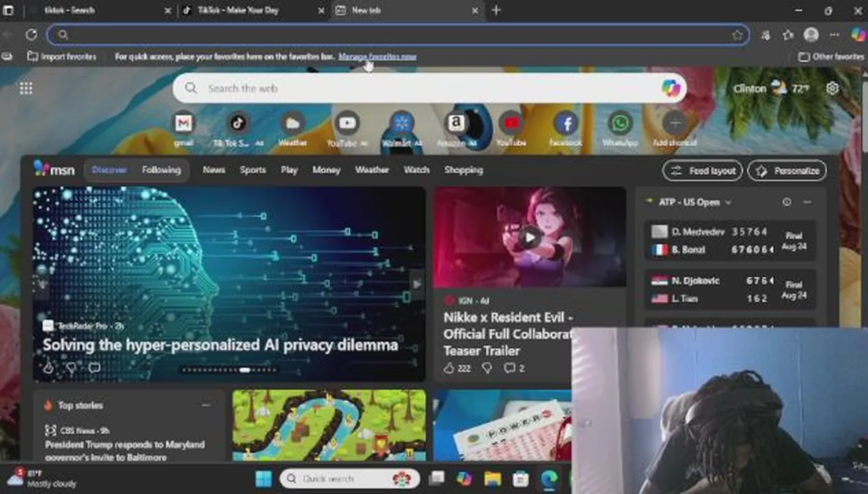Open Shopping in msn navigation
This screenshot has width=868, height=494.
click(x=464, y=169)
